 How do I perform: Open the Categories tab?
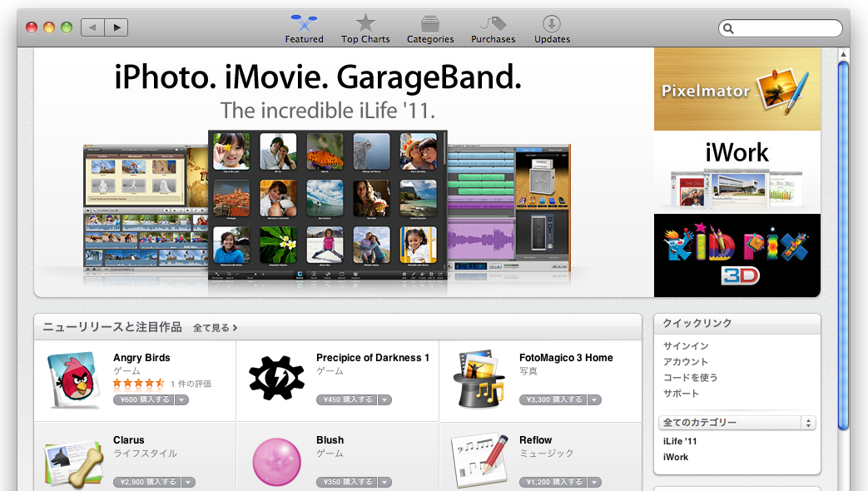click(430, 29)
